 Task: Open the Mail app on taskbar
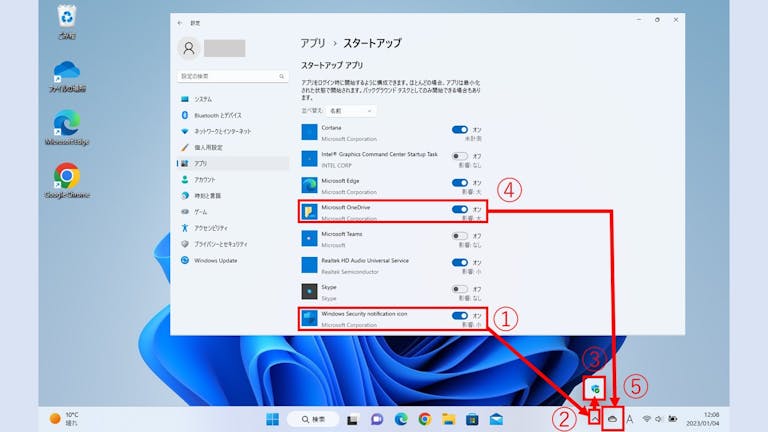click(496, 419)
